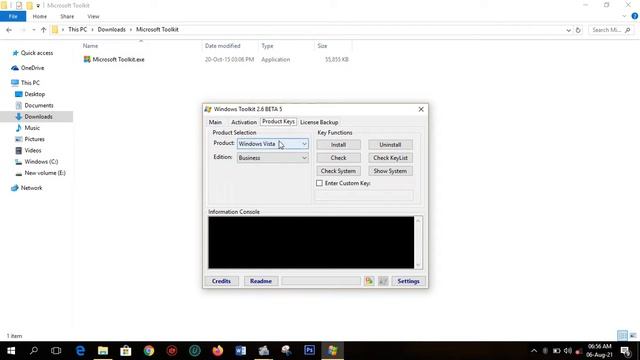Screen dimensions: 640x360
Task: Click Install in Key Functions
Action: pos(338,144)
